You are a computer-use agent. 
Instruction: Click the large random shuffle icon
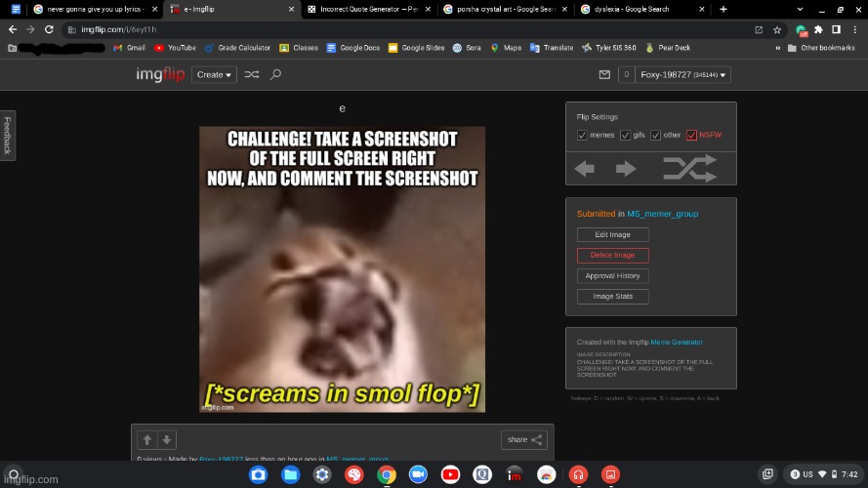pos(689,168)
